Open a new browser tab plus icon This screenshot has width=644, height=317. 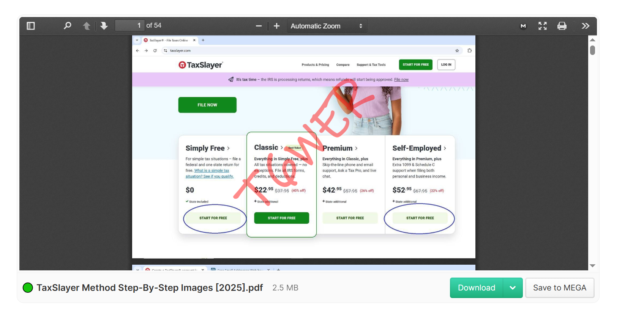203,40
